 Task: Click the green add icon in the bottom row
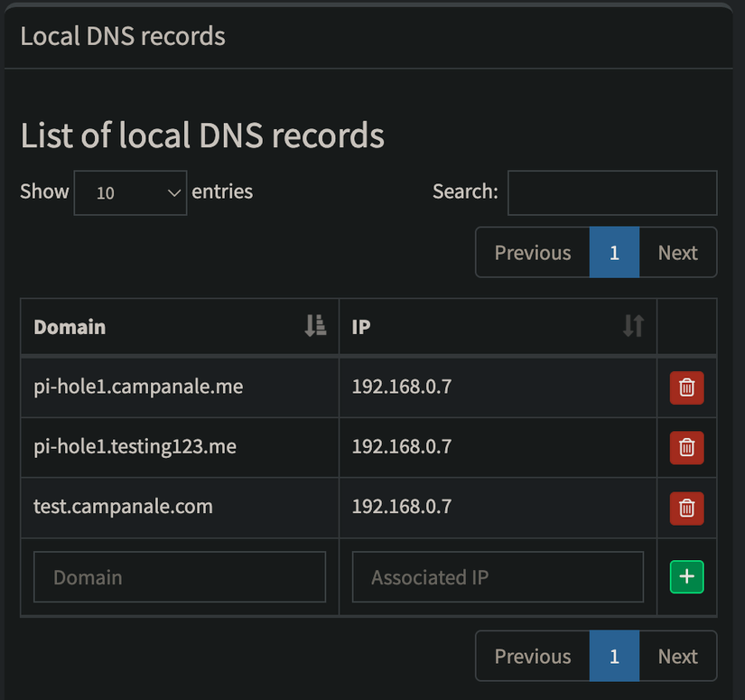point(686,576)
